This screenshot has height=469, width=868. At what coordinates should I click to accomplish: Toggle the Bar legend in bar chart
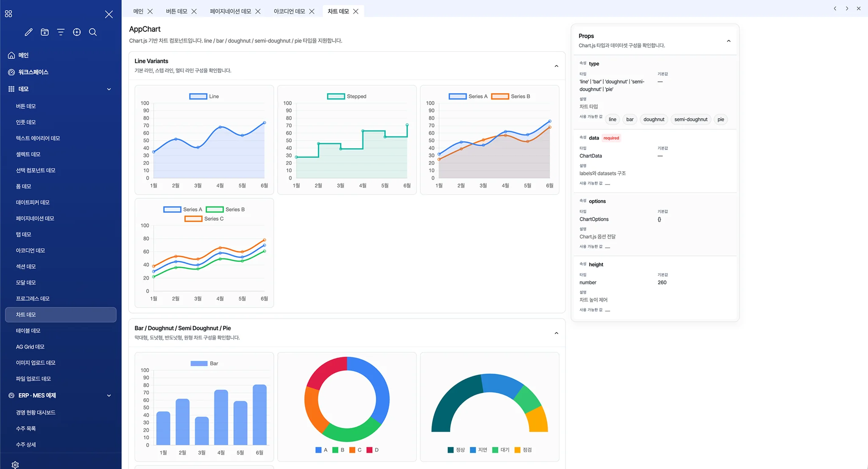tap(204, 364)
